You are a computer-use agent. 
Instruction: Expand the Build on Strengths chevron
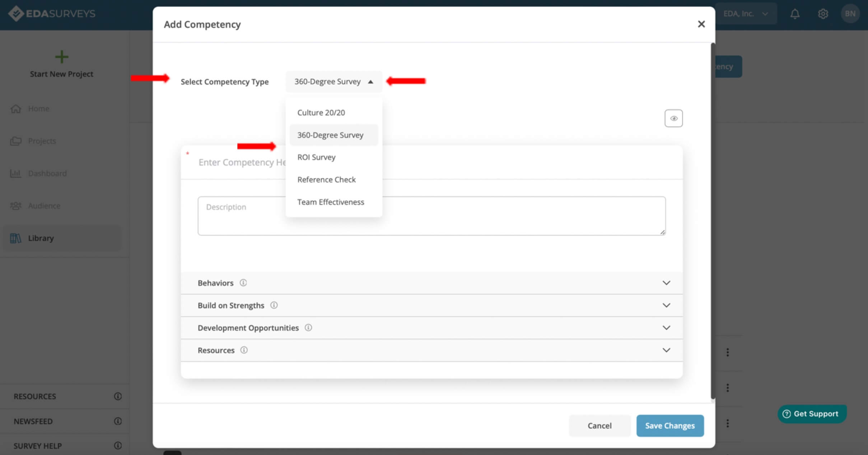pos(666,305)
